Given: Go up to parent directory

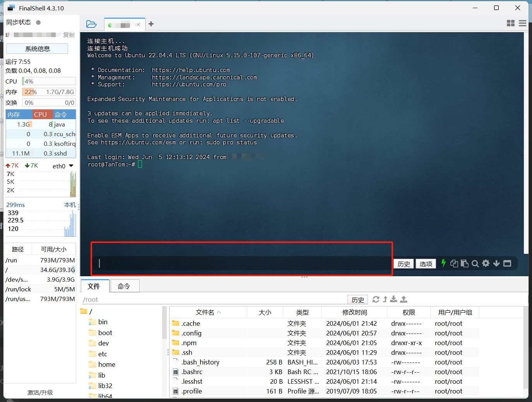Looking at the screenshot, I should tap(385, 299).
